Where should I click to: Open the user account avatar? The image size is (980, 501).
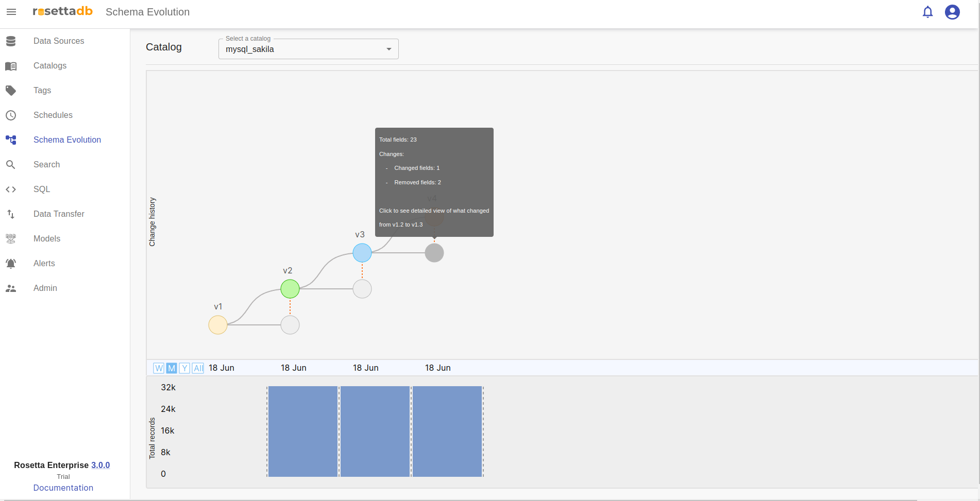[952, 12]
